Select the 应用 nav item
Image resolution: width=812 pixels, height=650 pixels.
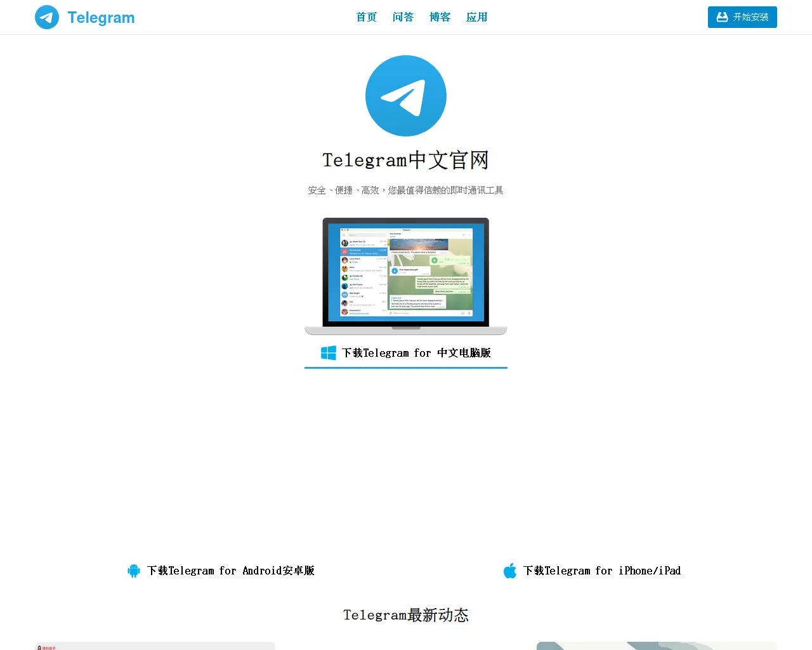[477, 17]
